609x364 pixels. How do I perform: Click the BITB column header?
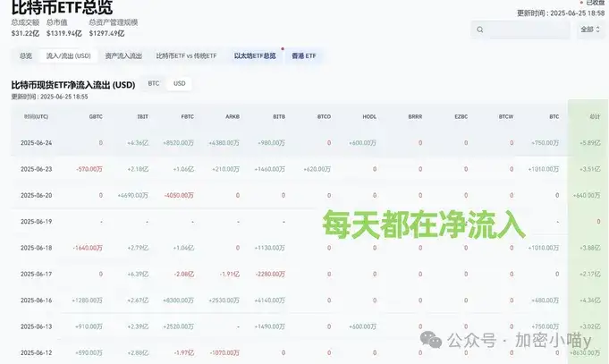click(x=279, y=116)
